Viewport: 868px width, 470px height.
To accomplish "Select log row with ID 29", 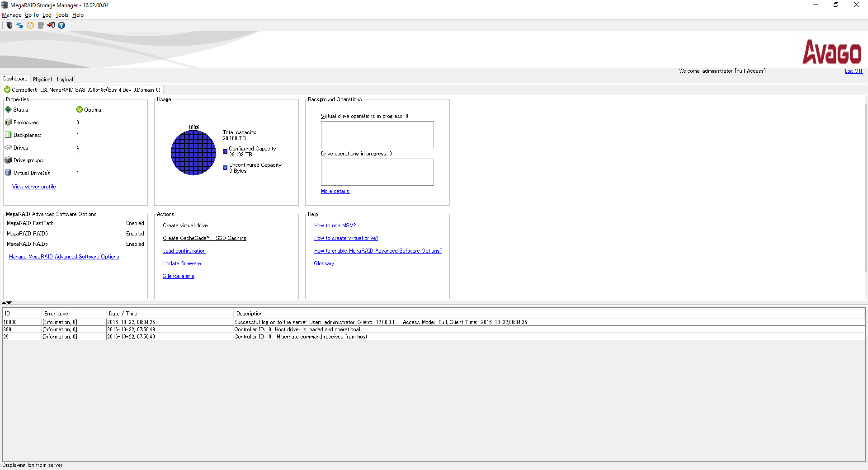I will (x=434, y=337).
